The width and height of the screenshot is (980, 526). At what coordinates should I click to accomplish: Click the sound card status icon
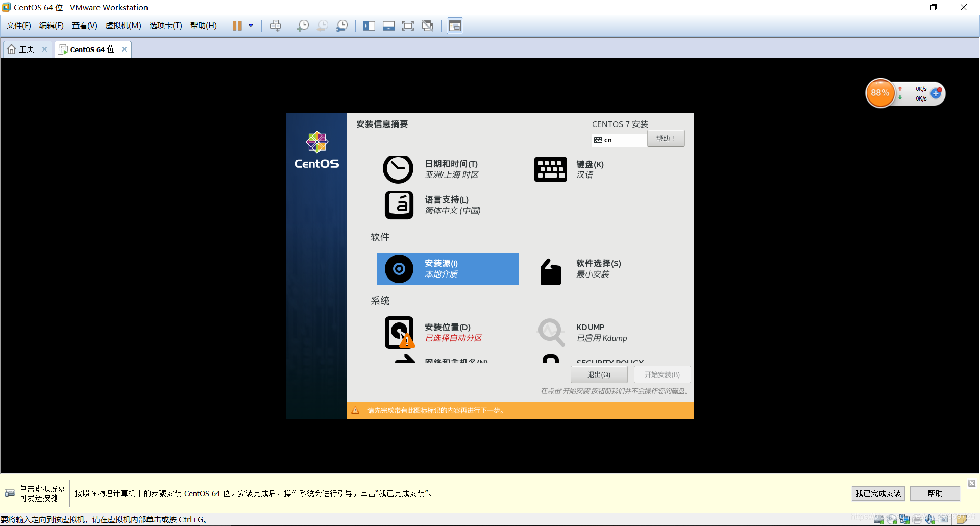(x=930, y=519)
